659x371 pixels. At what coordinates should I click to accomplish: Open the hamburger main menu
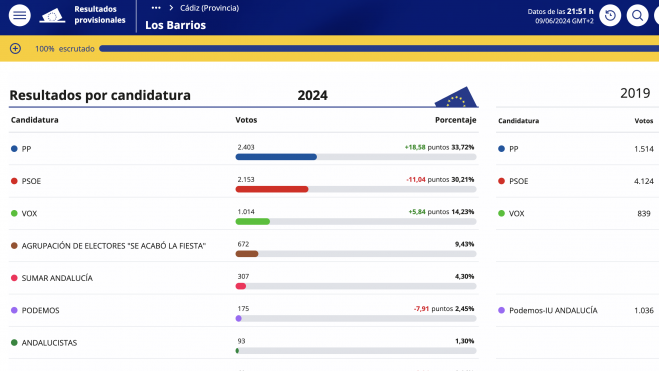[20, 16]
